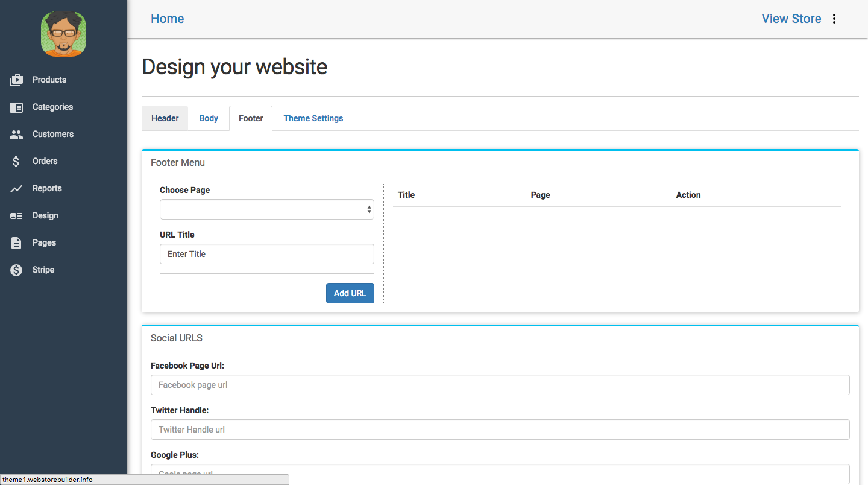Click the Products icon in sidebar

coord(16,80)
